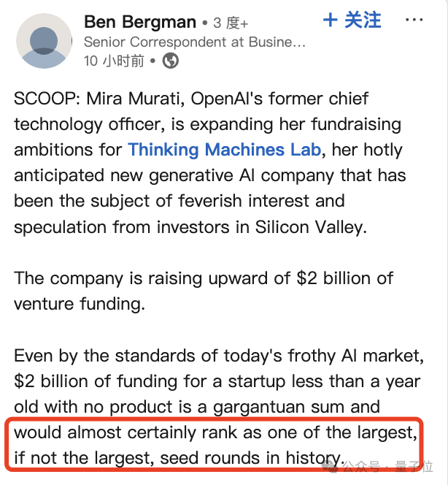Screen dimensions: 448x485
Task: Open the Thinking Machines Lab link
Action: point(224,150)
